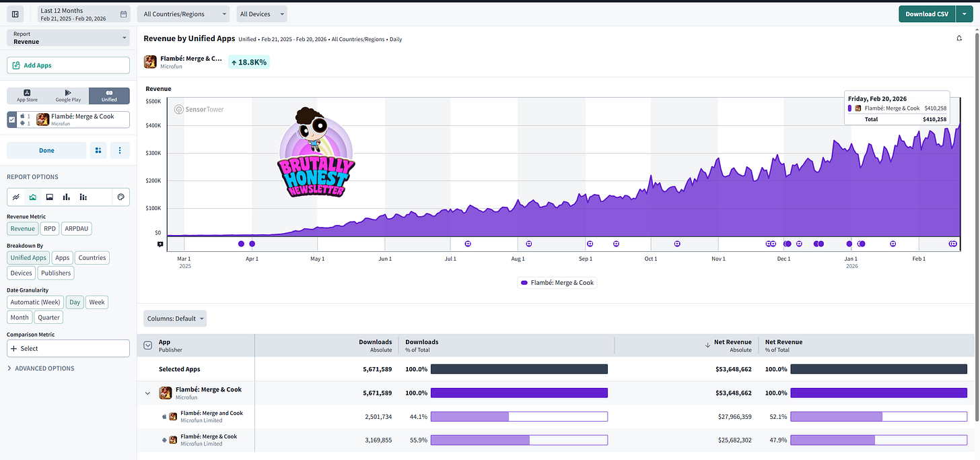Click Flambé: Merge and Cook iOS revenue bar
The height and width of the screenshot is (460, 980).
pos(879,417)
